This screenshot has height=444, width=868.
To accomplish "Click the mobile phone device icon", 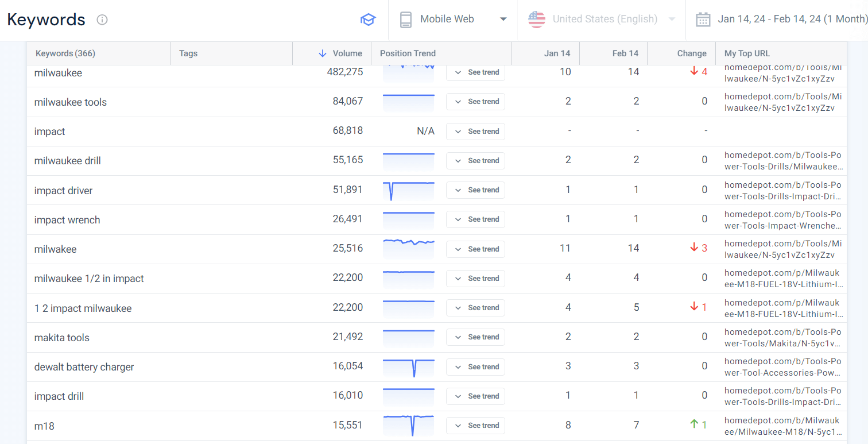I will 405,20.
